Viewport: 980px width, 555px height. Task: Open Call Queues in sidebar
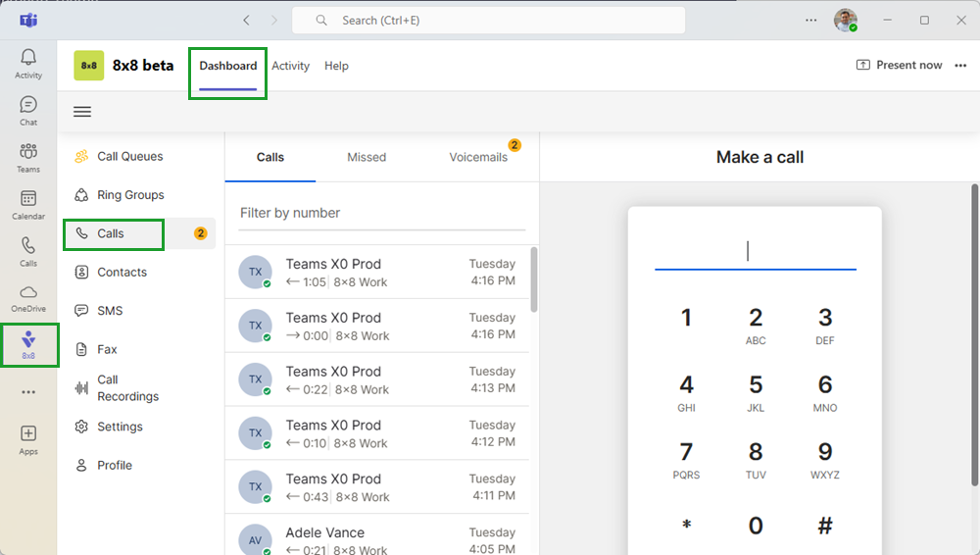coord(129,156)
